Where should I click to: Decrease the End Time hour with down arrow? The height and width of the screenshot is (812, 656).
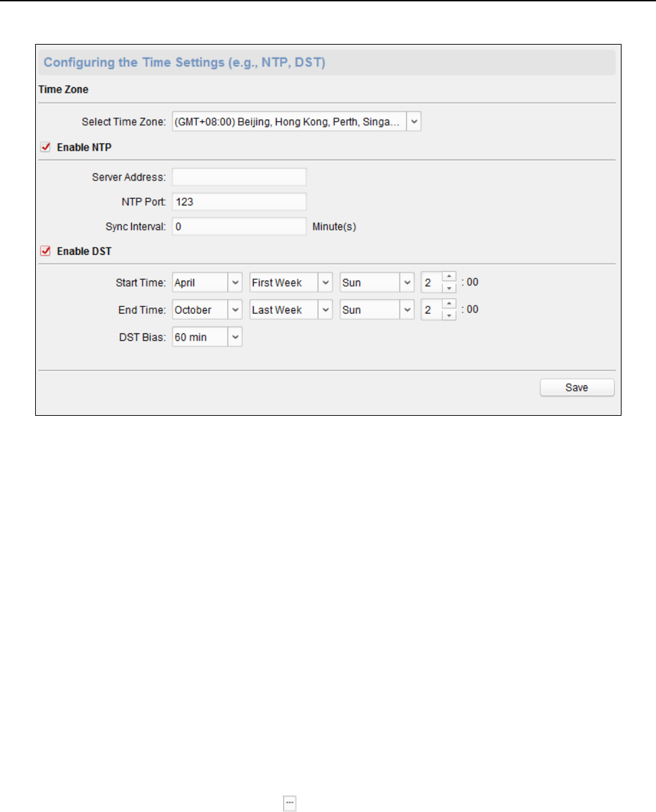[x=448, y=314]
